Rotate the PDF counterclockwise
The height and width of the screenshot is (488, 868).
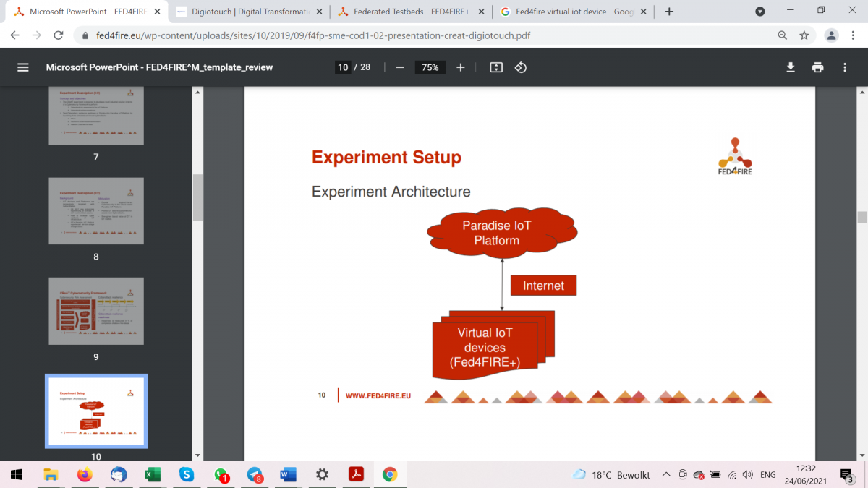(521, 67)
